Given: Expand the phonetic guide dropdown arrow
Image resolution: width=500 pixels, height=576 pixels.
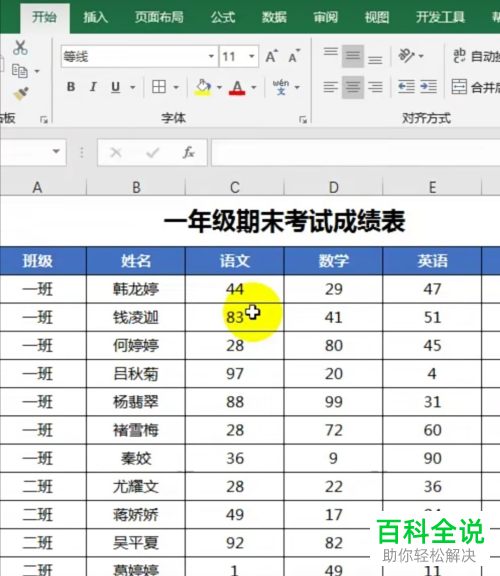Looking at the screenshot, I should pos(297,87).
